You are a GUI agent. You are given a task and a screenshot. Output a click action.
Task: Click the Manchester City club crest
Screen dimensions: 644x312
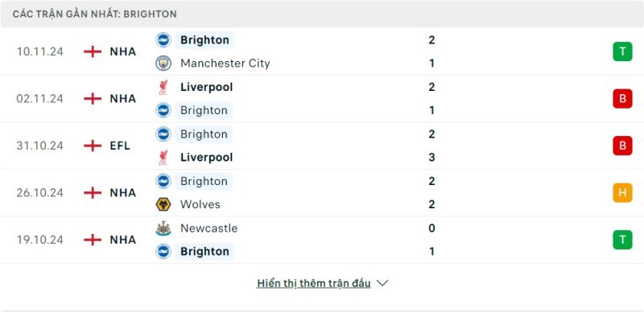point(163,64)
